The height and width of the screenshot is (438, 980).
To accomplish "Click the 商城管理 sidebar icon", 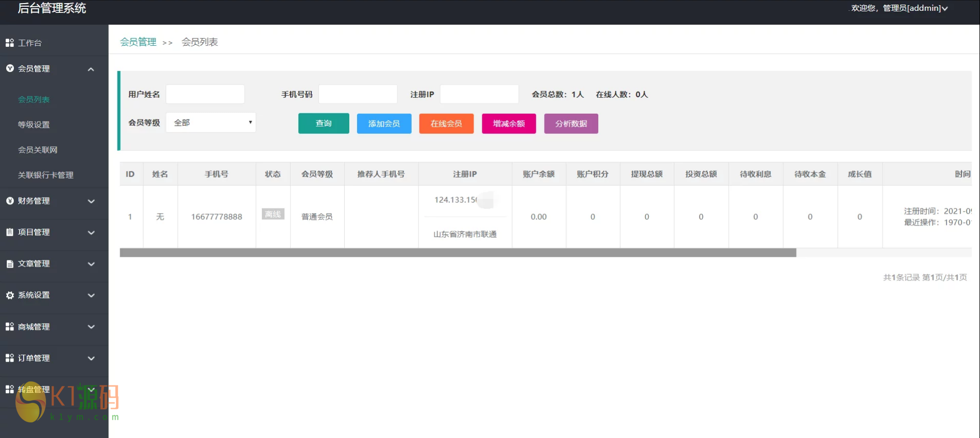I will pos(9,327).
